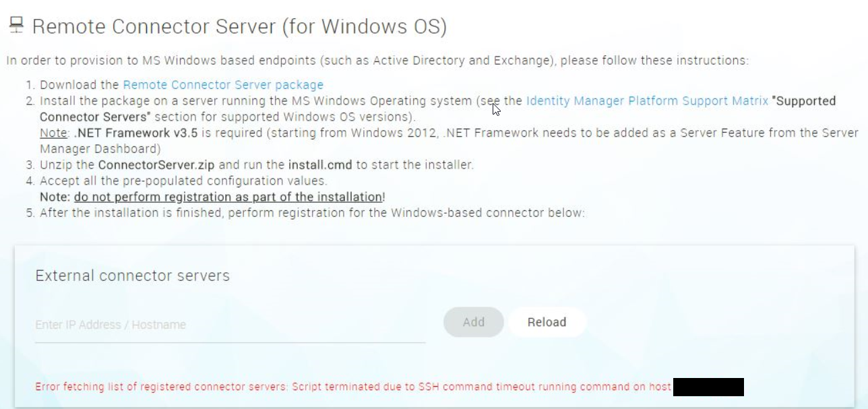
Task: Open the Identity Manager Platform Support Matrix link
Action: click(647, 101)
